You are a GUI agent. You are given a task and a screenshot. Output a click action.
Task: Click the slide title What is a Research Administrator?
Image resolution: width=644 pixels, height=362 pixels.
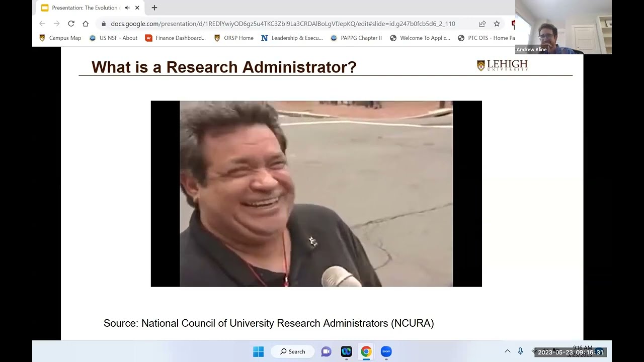click(224, 67)
